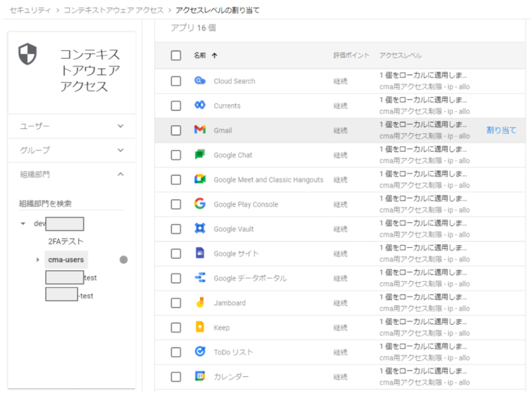
Task: Check the select-all checkbox in header
Action: click(176, 56)
